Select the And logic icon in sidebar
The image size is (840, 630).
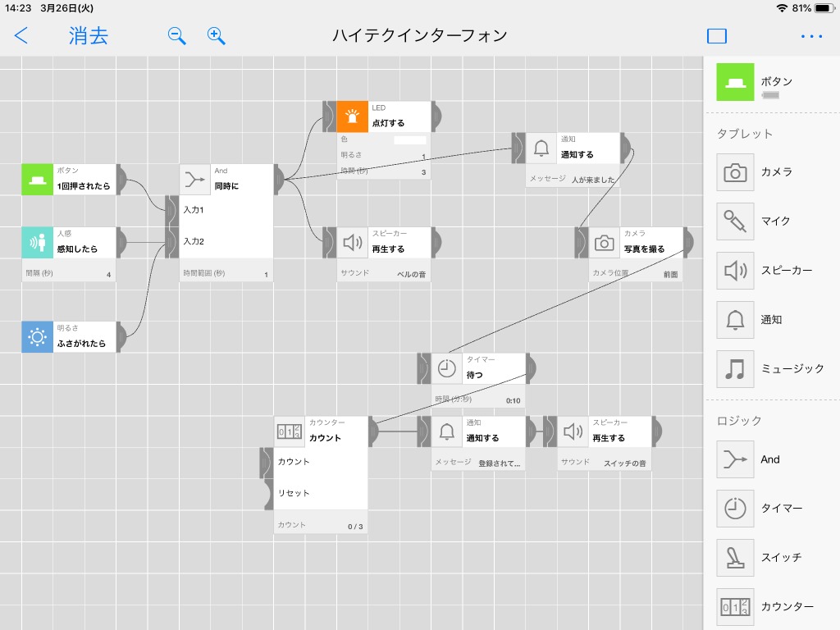(735, 459)
